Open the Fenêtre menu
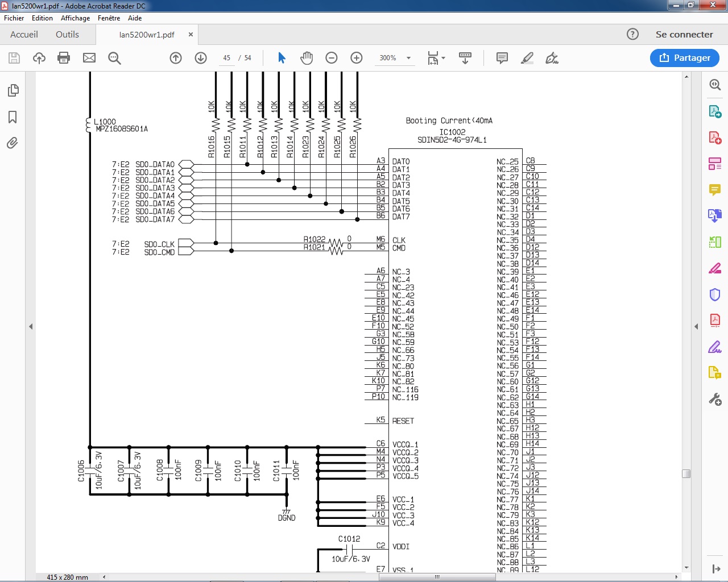728x582 pixels. coord(109,18)
